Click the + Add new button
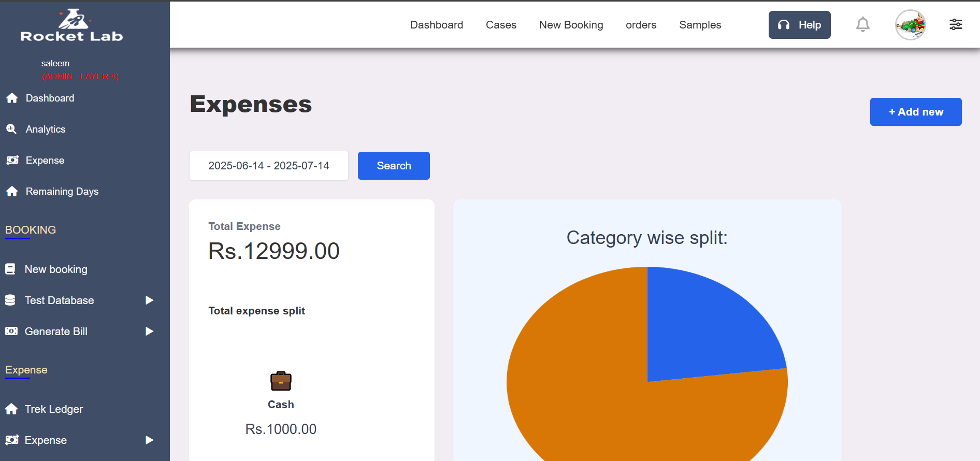Image resolution: width=980 pixels, height=461 pixels. click(x=915, y=111)
